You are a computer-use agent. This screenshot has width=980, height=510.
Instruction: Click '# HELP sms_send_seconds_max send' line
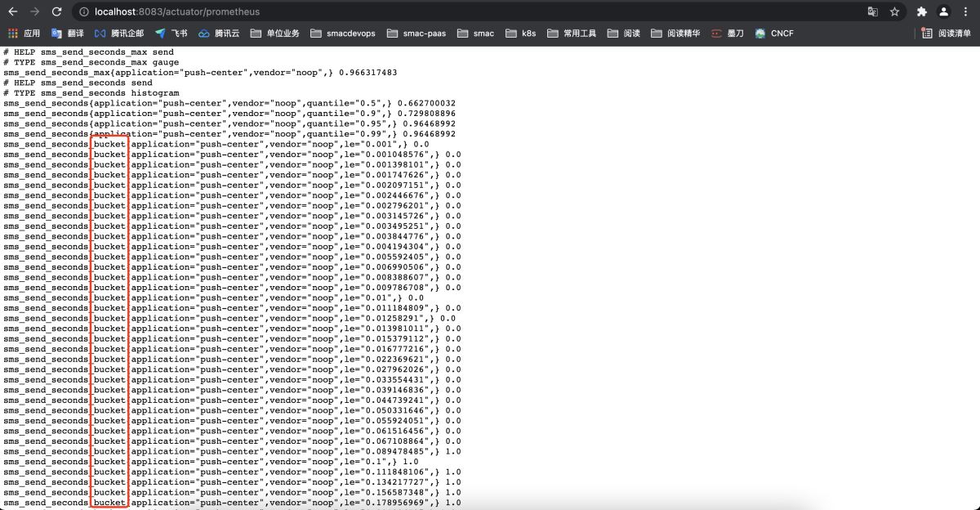[88, 52]
